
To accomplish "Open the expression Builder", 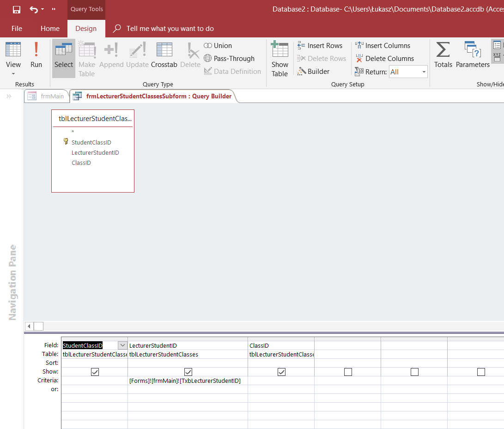I will click(x=314, y=72).
